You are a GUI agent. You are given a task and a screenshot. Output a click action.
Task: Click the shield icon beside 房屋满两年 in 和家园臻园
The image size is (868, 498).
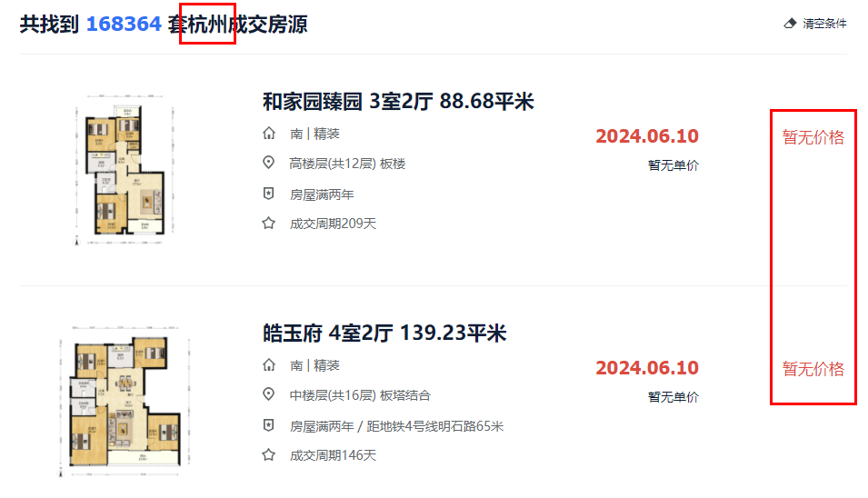tap(268, 194)
